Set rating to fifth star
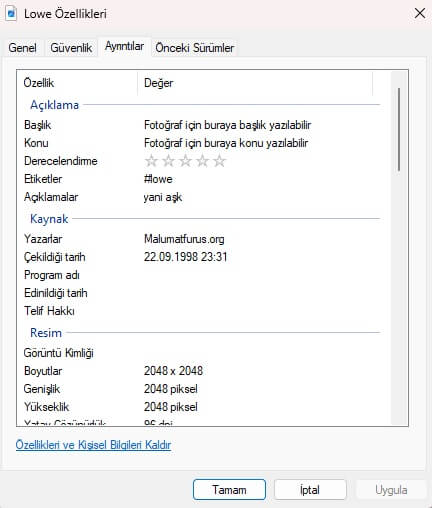This screenshot has width=432, height=508. 219,161
